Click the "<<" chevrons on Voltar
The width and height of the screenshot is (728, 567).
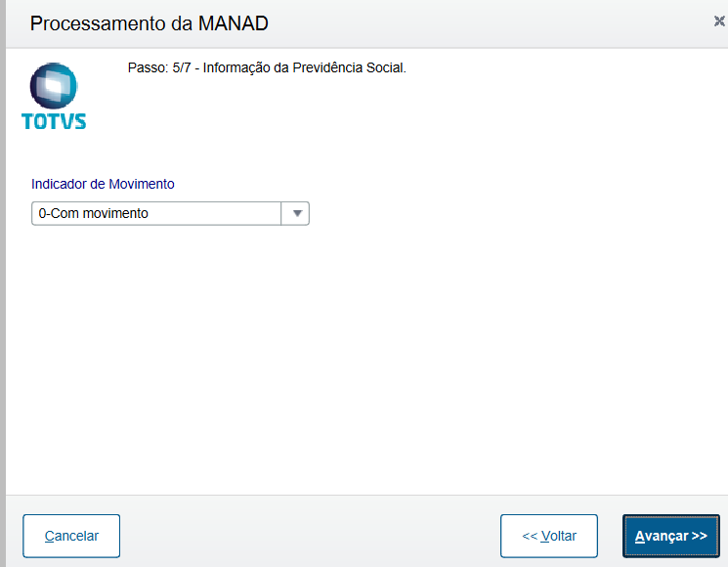click(530, 536)
